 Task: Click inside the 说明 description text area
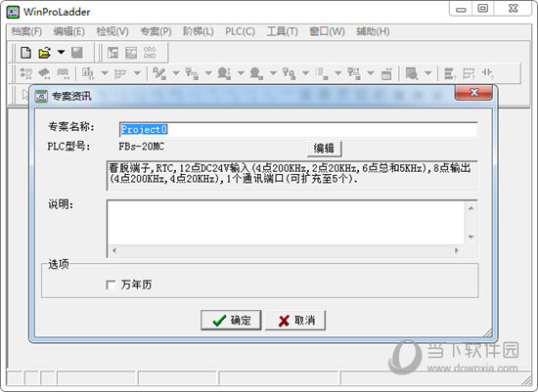click(286, 223)
